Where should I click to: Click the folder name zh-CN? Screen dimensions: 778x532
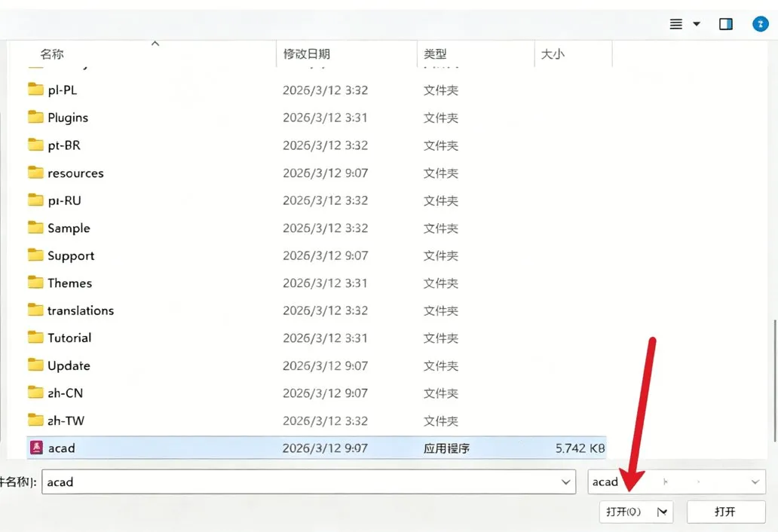(66, 393)
